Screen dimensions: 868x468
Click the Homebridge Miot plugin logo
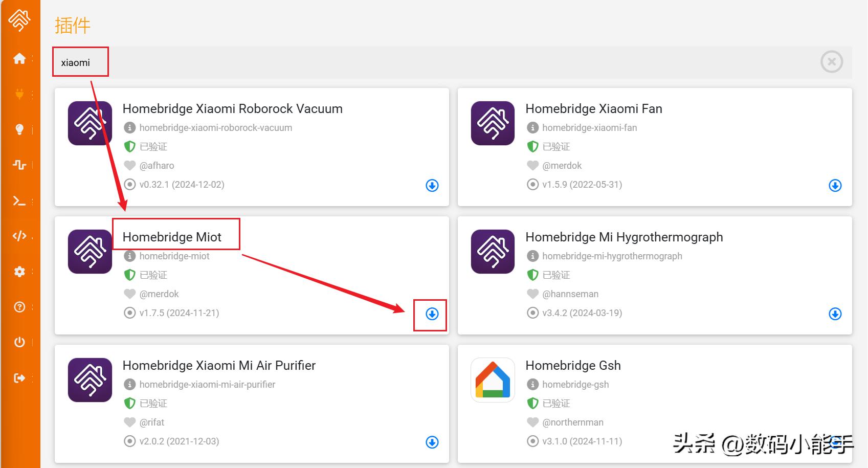click(x=90, y=252)
